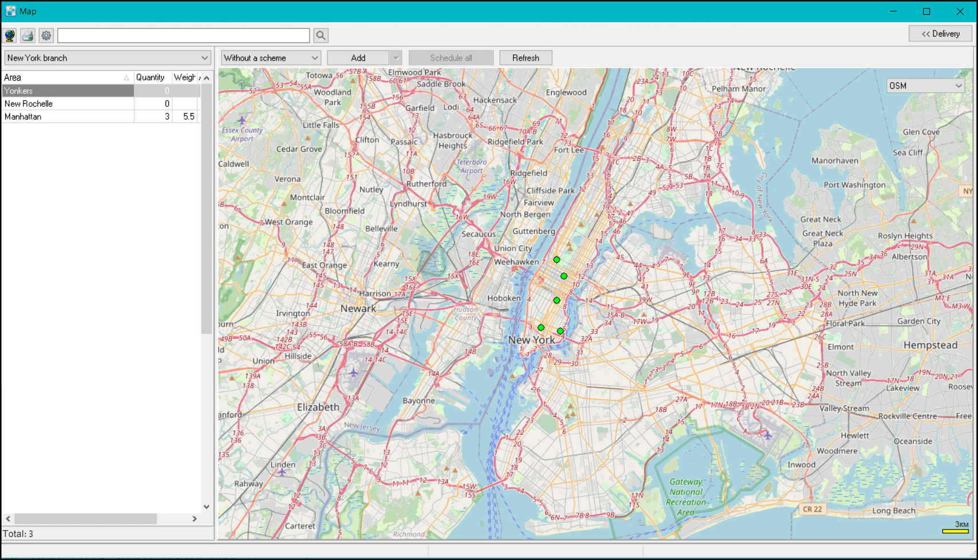
Task: Click the Weight column header
Action: coord(186,77)
